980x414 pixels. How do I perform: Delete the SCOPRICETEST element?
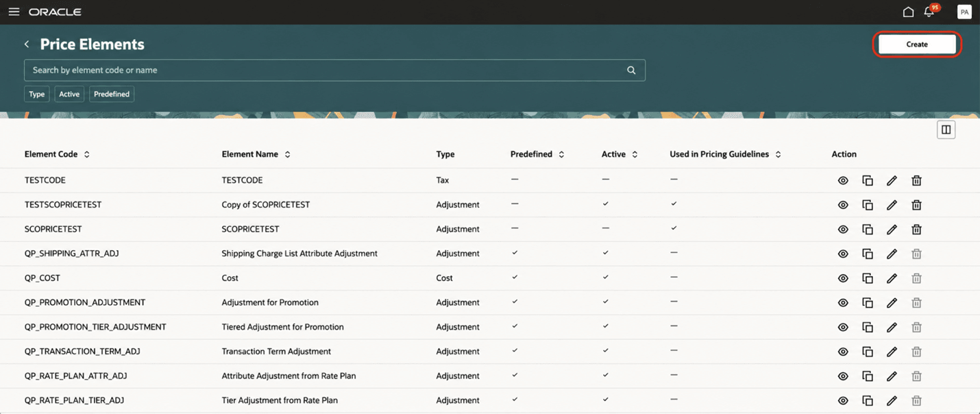(916, 229)
